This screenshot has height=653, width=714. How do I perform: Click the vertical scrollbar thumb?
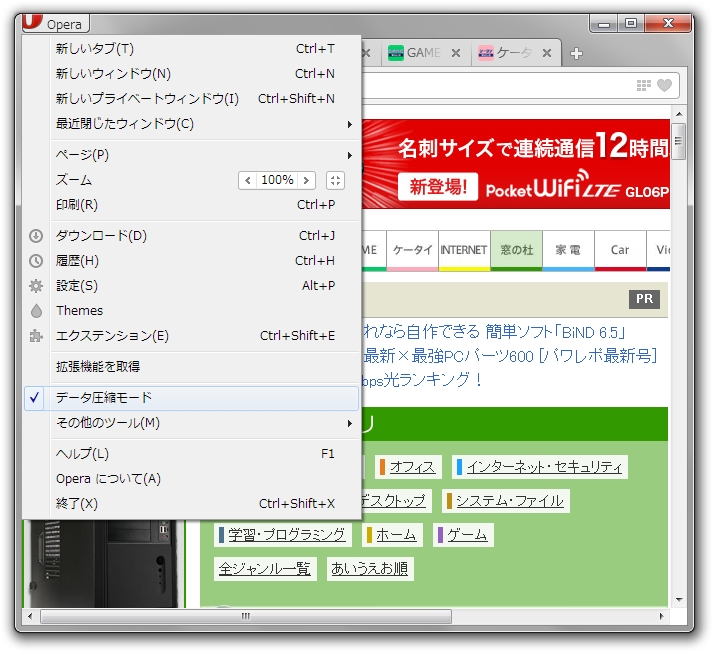click(679, 141)
